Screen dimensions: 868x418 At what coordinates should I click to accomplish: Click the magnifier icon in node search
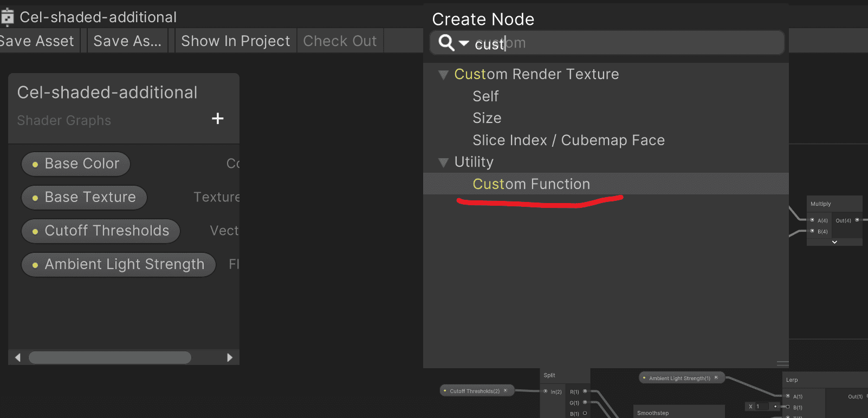(446, 42)
